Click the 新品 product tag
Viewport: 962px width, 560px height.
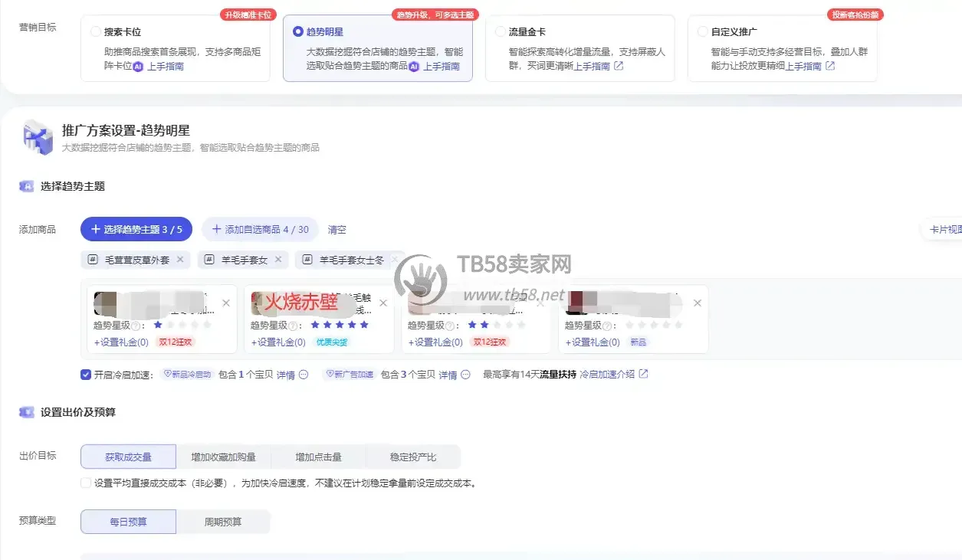(x=638, y=342)
